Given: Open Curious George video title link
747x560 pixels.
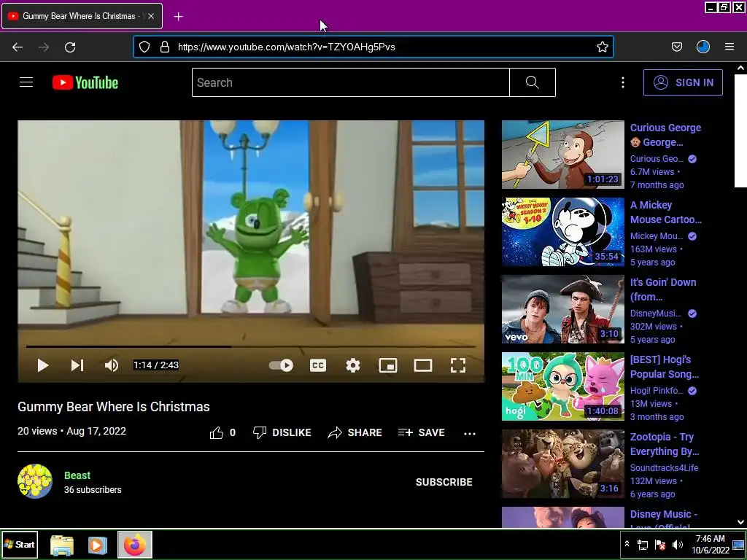Looking at the screenshot, I should (665, 135).
